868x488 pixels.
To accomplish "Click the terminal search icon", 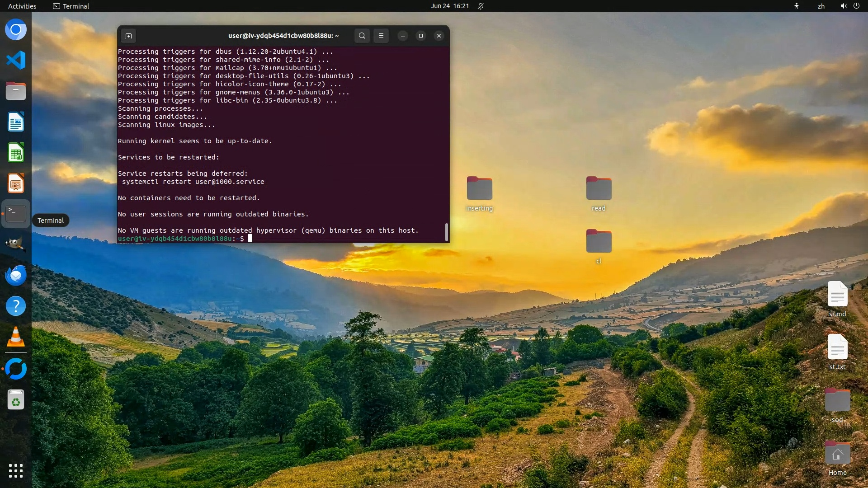I will [x=362, y=36].
